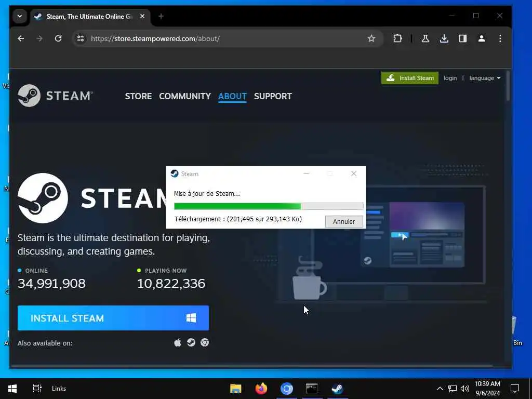532x399 pixels.
Task: Open site information icon in address bar
Action: 81,38
